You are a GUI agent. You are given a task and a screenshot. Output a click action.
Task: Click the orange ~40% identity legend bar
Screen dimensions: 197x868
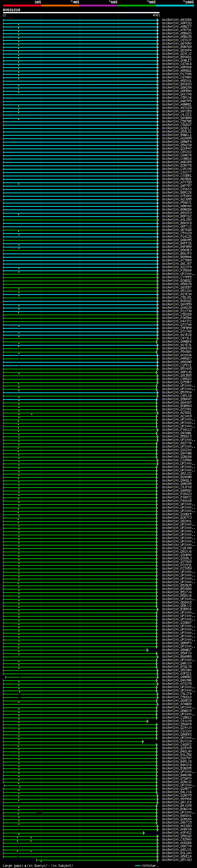[60, 6]
